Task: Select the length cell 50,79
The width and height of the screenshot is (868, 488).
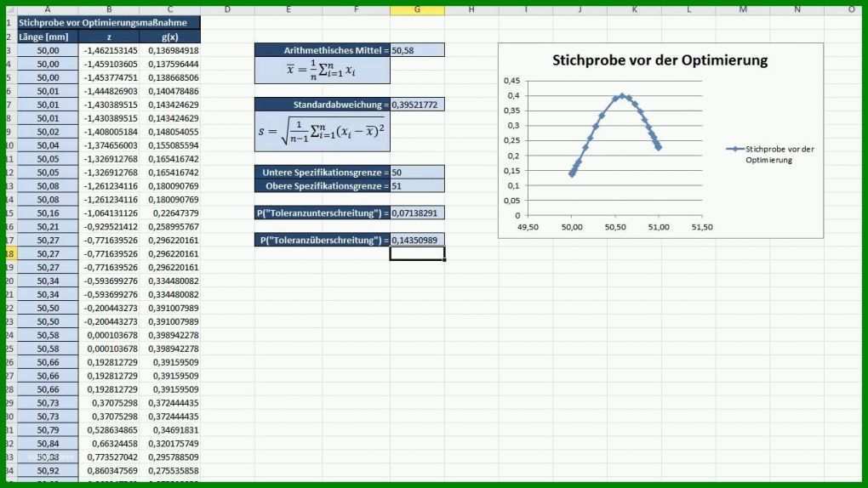Action: tap(48, 430)
